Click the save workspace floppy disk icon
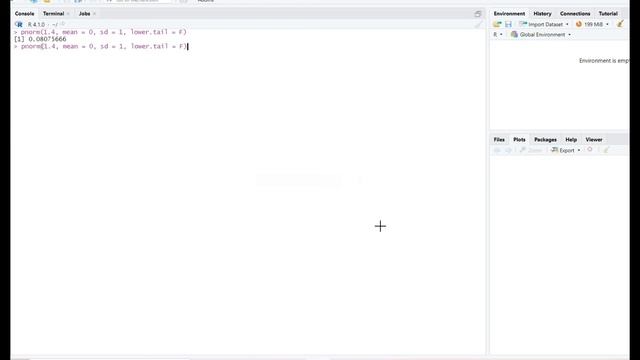The width and height of the screenshot is (640, 360). pyautogui.click(x=508, y=24)
